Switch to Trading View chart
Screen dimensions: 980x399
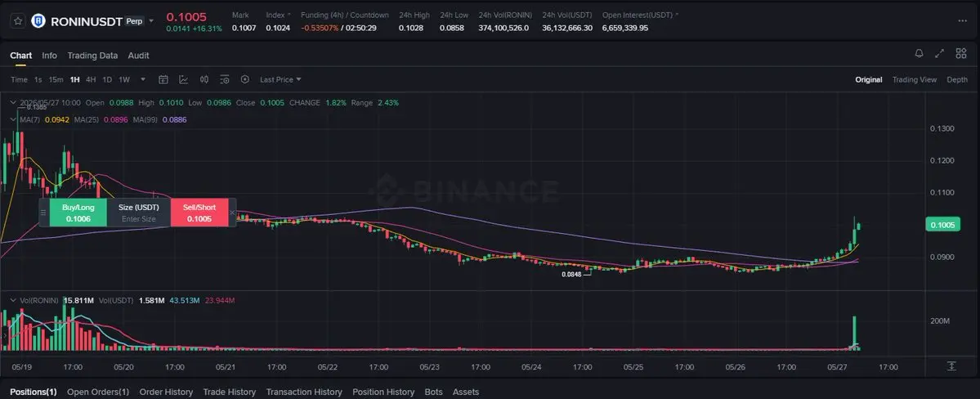point(915,79)
